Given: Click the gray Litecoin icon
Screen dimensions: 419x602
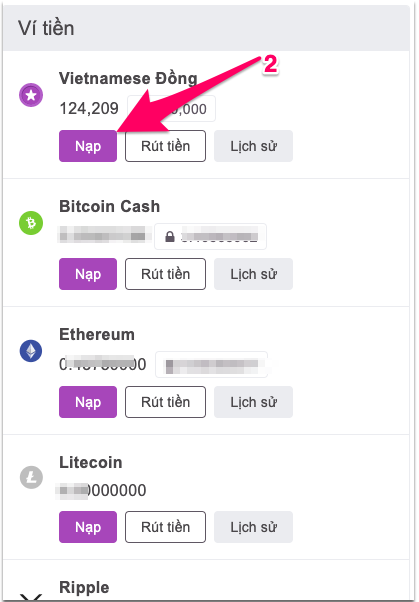Looking at the screenshot, I should pos(31,477).
